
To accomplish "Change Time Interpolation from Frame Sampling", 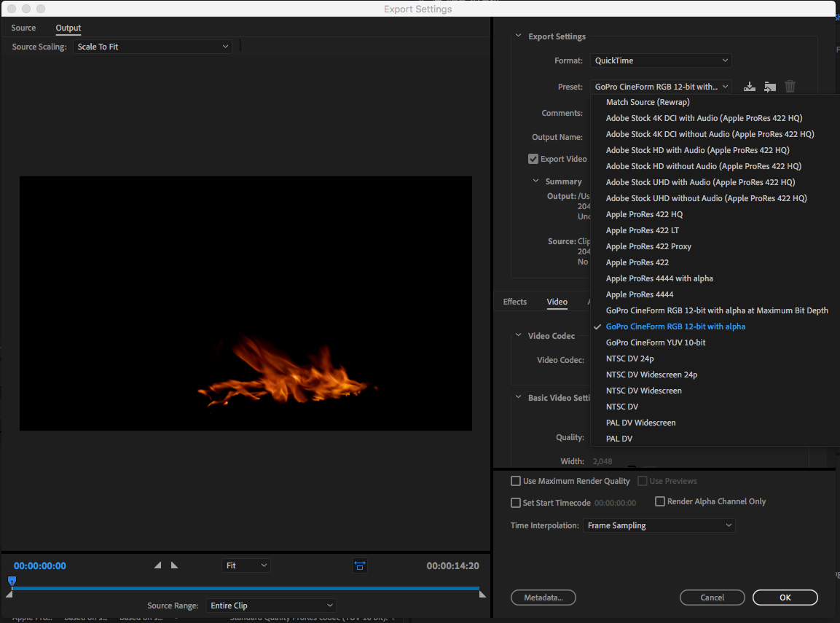I will pos(658,525).
